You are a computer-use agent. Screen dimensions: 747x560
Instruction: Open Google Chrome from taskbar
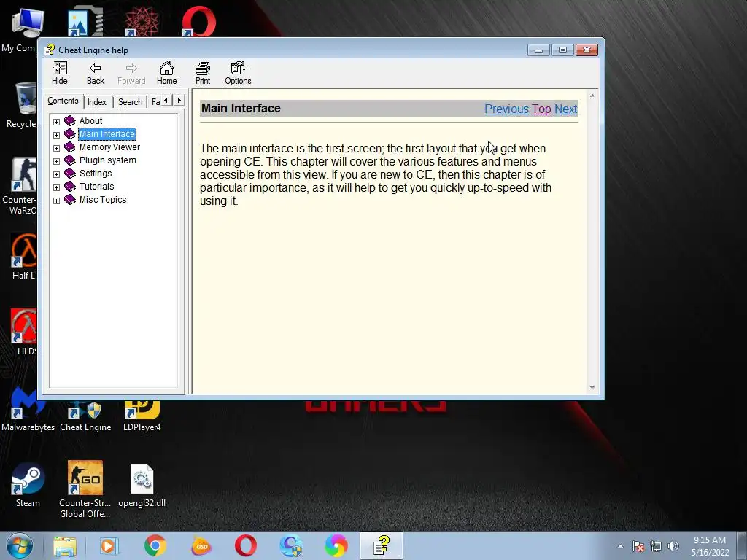coord(155,546)
